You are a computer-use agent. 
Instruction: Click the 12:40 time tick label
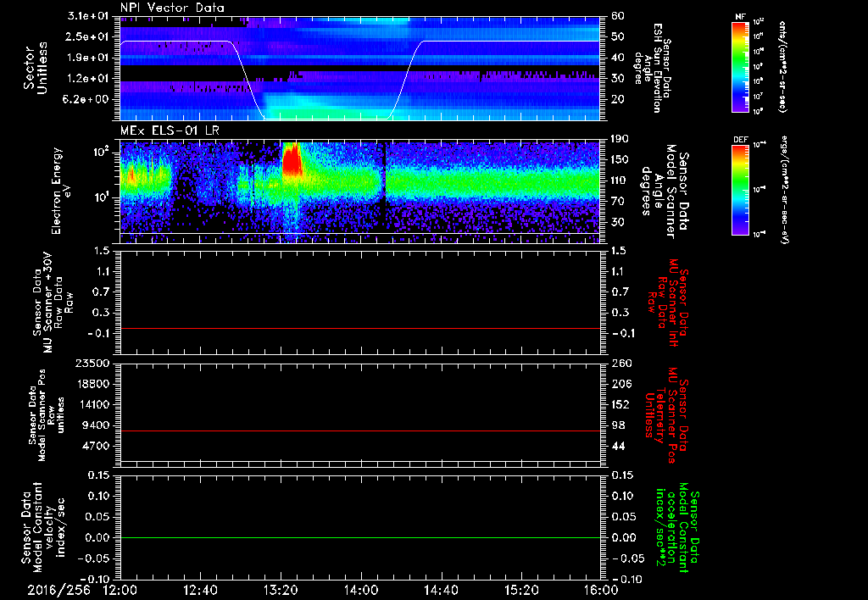pos(200,590)
